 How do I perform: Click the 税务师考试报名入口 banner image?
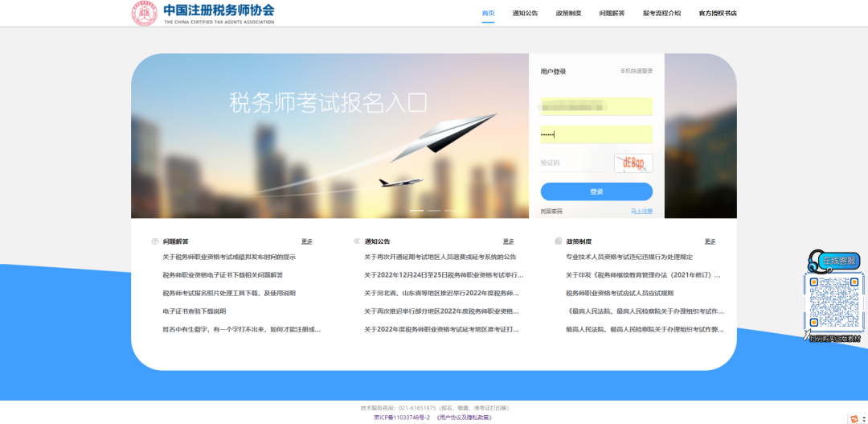330,136
